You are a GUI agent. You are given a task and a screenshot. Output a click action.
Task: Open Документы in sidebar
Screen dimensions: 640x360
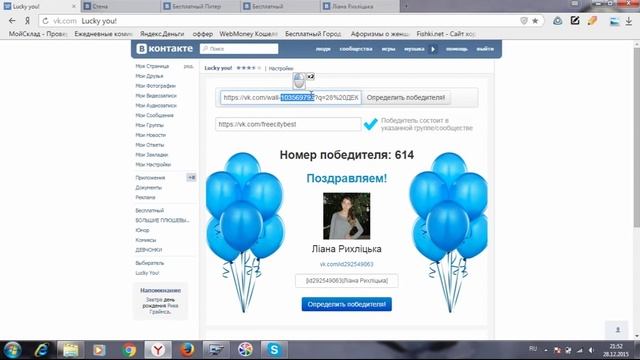(x=149, y=187)
